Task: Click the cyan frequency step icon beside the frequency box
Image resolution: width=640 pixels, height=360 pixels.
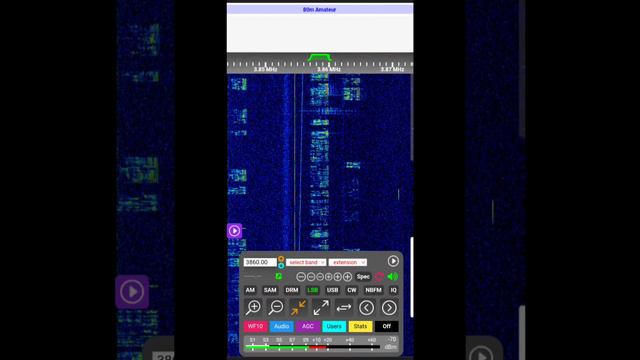Action: click(281, 265)
